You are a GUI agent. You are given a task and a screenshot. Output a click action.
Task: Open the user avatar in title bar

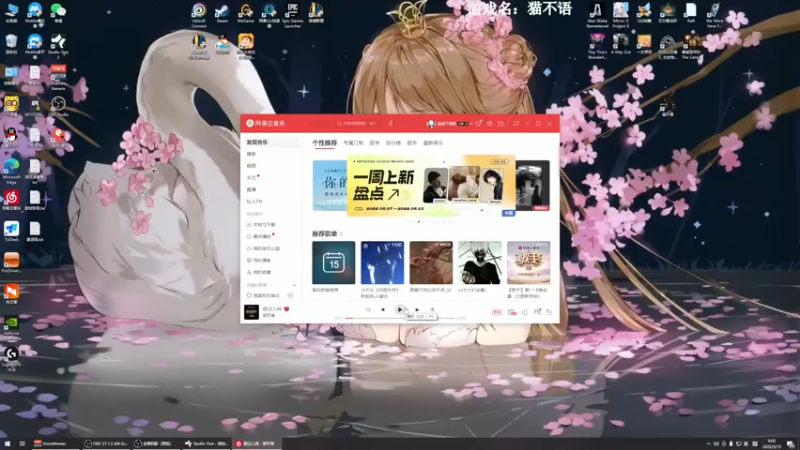tap(431, 123)
